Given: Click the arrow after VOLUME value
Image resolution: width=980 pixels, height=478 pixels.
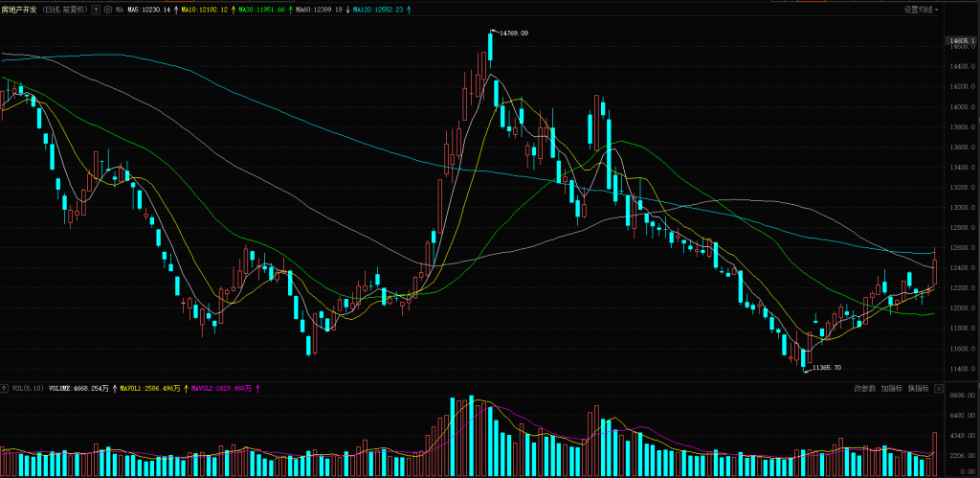Looking at the screenshot, I should point(114,389).
